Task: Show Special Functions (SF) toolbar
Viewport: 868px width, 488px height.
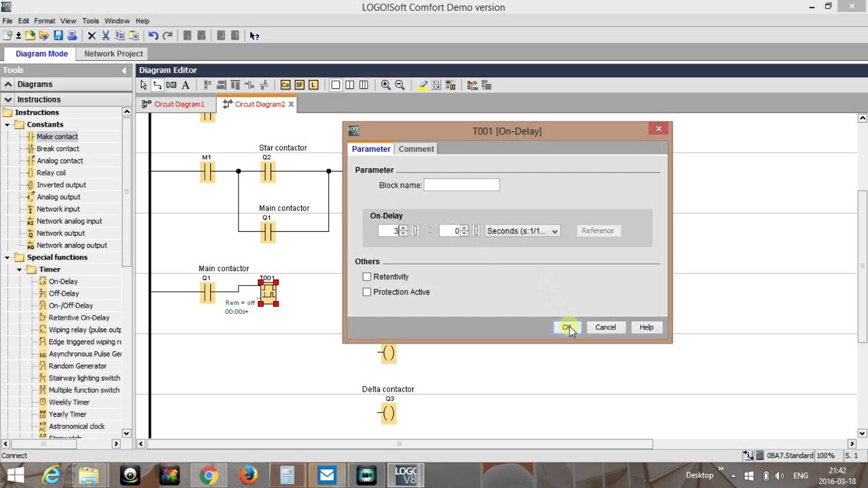Action: (x=299, y=85)
